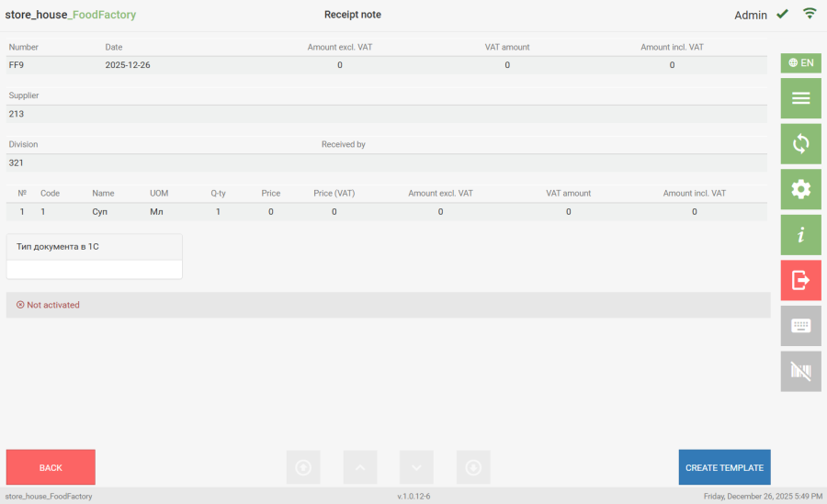Jump to last row with circled down arrow
This screenshot has height=504, width=827.
point(473,467)
